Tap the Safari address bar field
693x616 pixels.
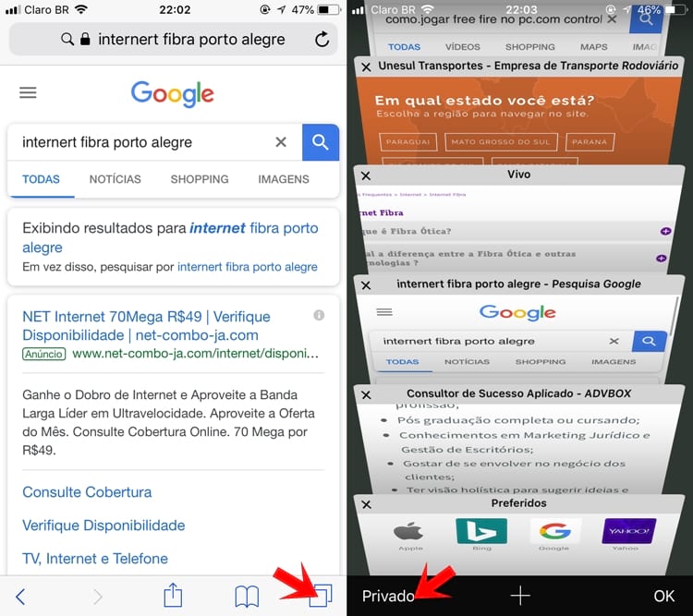174,40
